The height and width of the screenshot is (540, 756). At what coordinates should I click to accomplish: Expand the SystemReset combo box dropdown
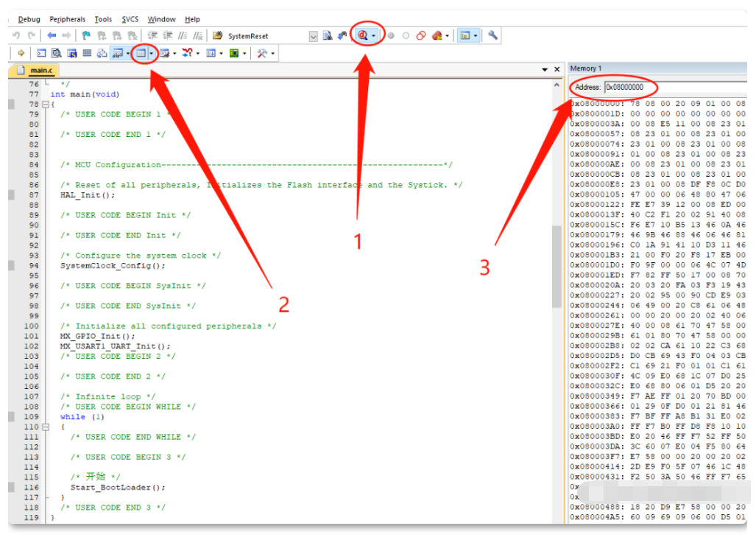tap(314, 36)
